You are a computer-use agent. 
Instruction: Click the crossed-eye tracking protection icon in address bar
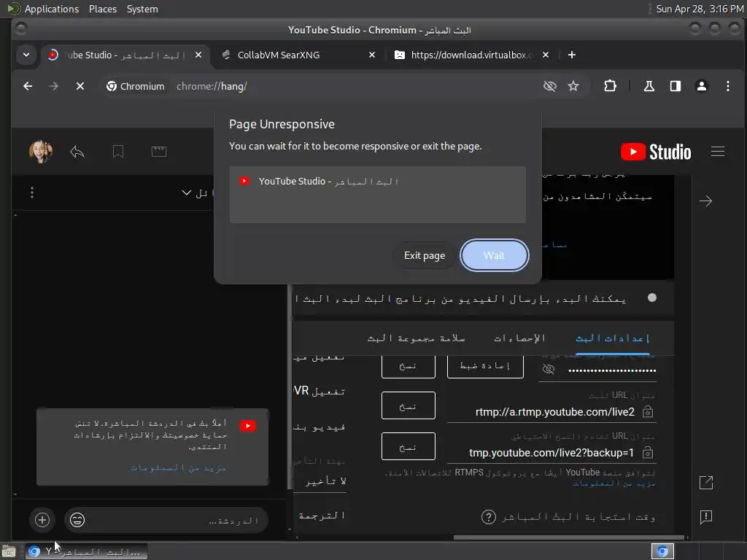tap(550, 86)
